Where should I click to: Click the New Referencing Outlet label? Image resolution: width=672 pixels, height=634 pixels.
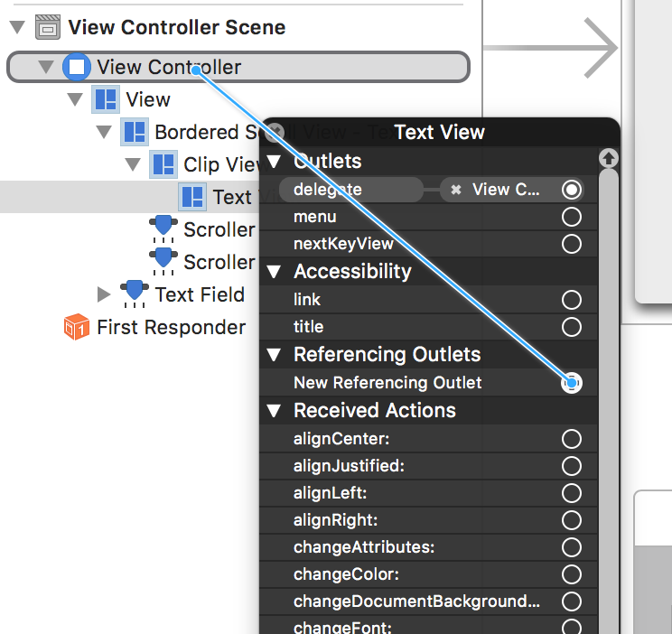pos(387,383)
